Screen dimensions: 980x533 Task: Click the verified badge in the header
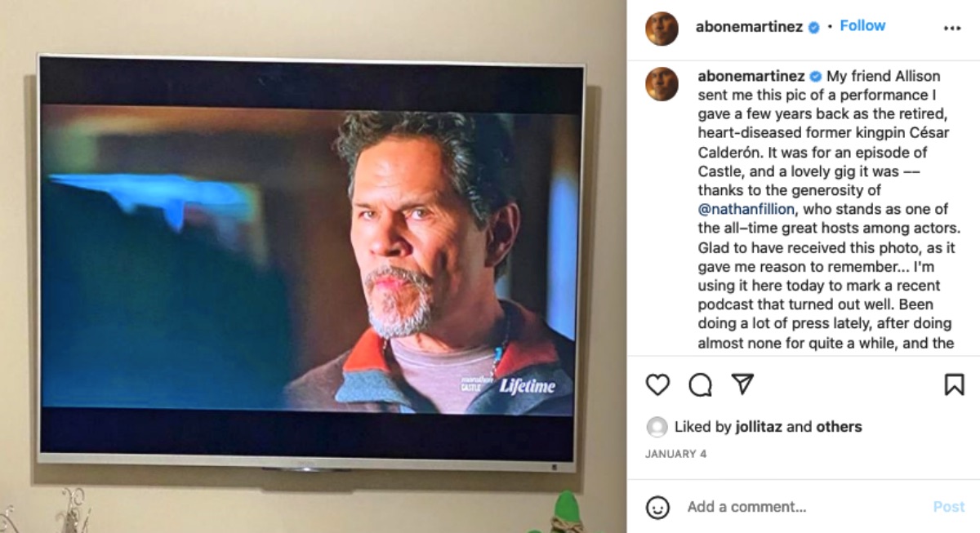tap(813, 27)
